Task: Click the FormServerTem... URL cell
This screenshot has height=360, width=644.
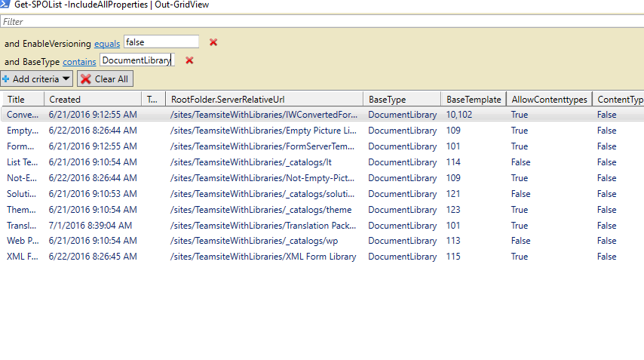Action: tap(262, 146)
